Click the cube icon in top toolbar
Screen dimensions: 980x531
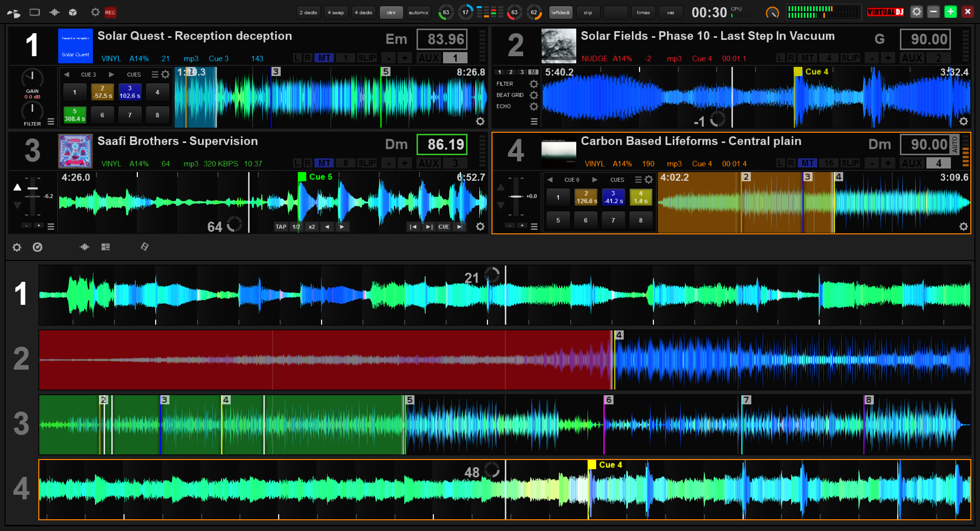(73, 12)
